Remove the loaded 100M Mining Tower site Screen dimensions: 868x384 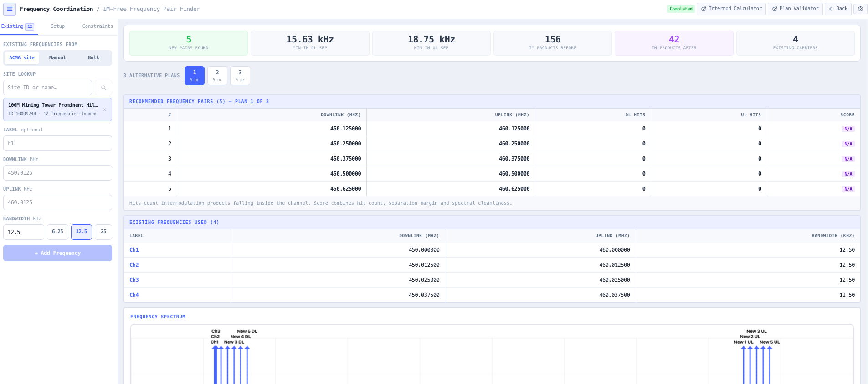105,109
